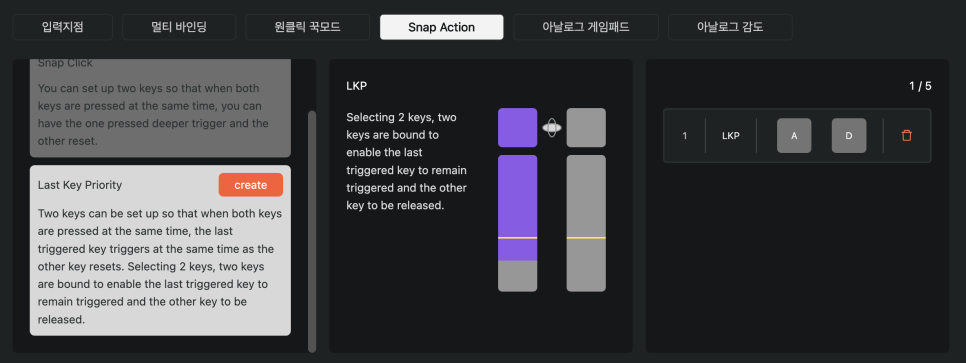Open the 아날로그 감도 tab
Viewport: 966px width, 363px height.
730,27
